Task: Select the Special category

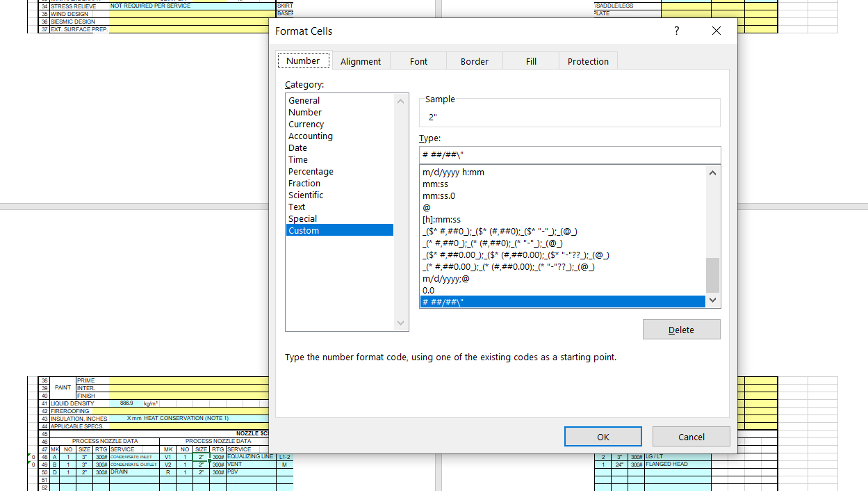Action: [302, 218]
